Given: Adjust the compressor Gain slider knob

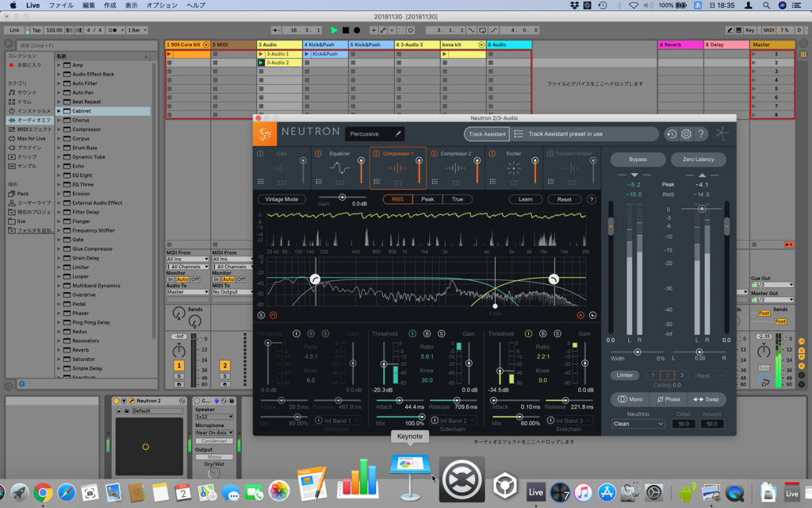Looking at the screenshot, I should (343, 197).
